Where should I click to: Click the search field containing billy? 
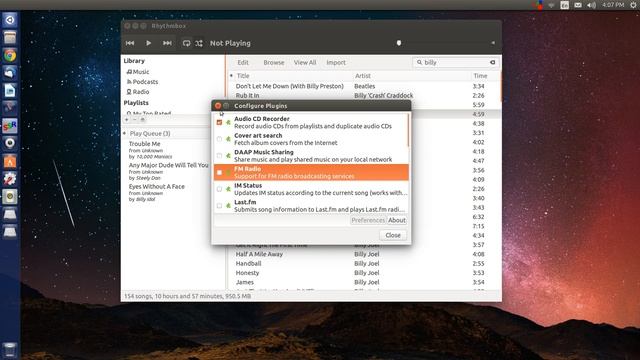(455, 62)
